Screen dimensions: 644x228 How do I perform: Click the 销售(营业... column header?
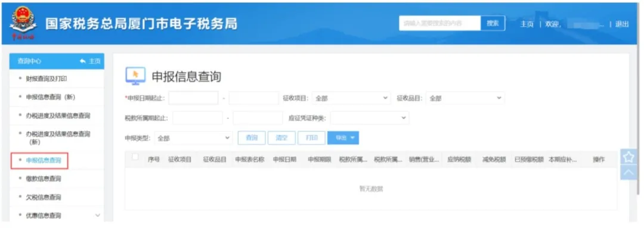[425, 160]
